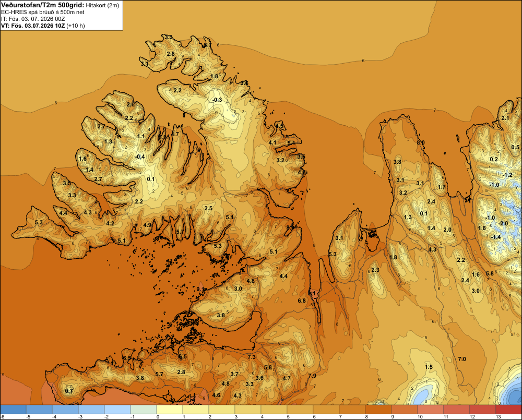Click the 0.7 temperature label in the southwest

(x=69, y=391)
